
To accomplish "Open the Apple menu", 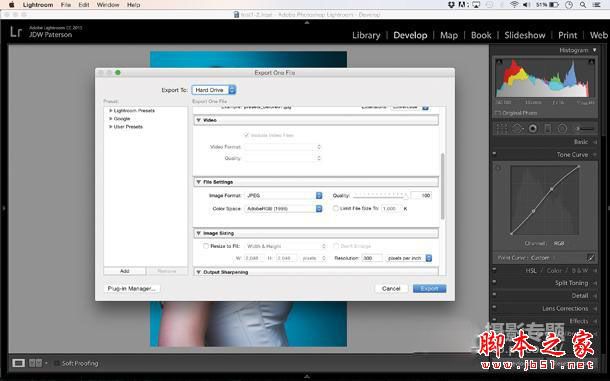I will (x=11, y=5).
